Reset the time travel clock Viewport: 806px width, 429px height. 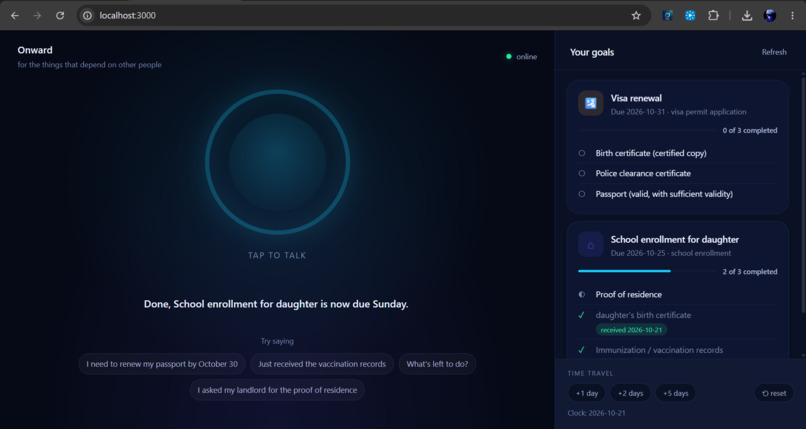coord(774,393)
